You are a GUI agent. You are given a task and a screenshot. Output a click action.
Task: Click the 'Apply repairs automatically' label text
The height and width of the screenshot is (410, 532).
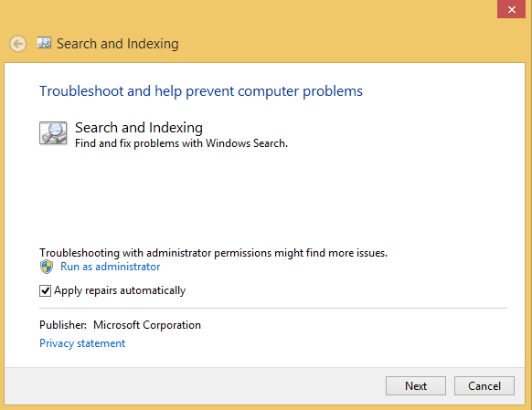point(120,290)
